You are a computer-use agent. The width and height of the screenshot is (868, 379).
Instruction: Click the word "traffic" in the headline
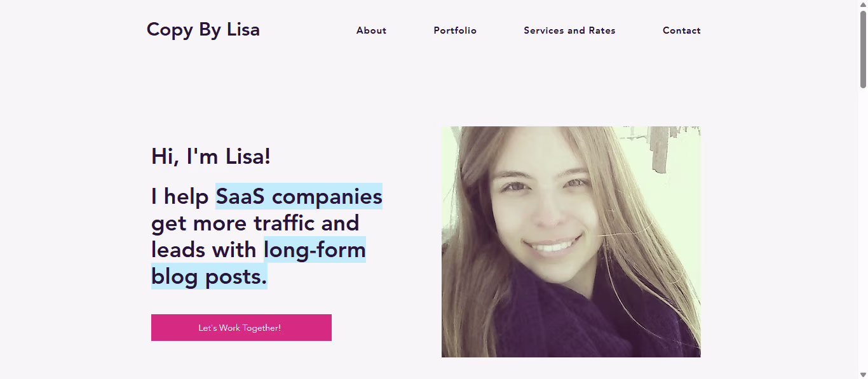click(284, 223)
